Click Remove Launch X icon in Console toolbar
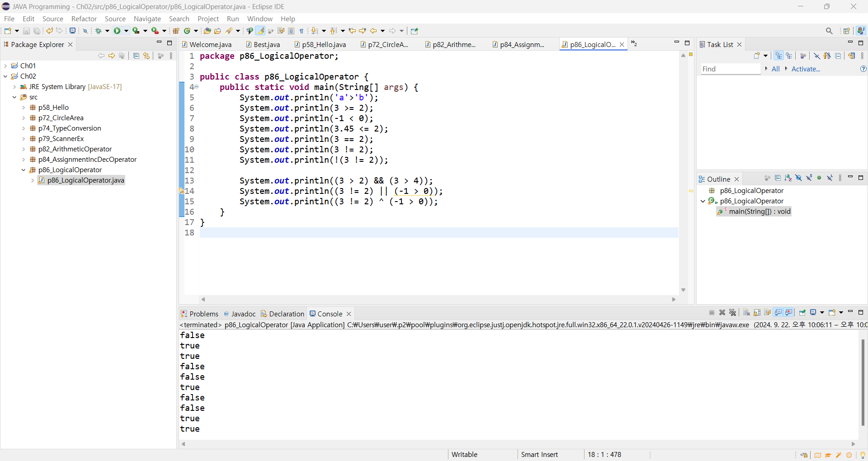This screenshot has width=868, height=461. (x=722, y=312)
